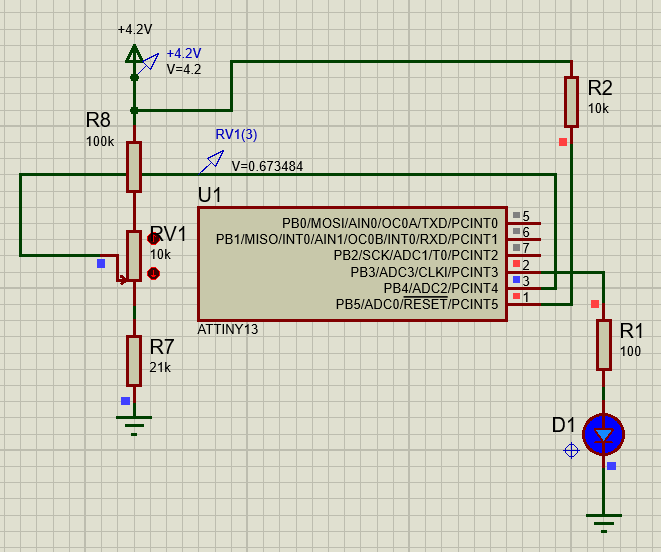
Task: Click pin number 2 on U1
Action: [526, 265]
